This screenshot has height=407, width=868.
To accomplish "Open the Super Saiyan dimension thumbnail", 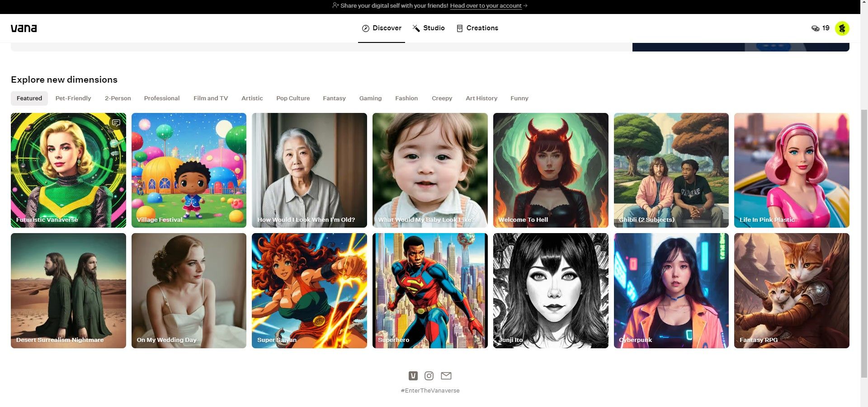I will (x=309, y=290).
